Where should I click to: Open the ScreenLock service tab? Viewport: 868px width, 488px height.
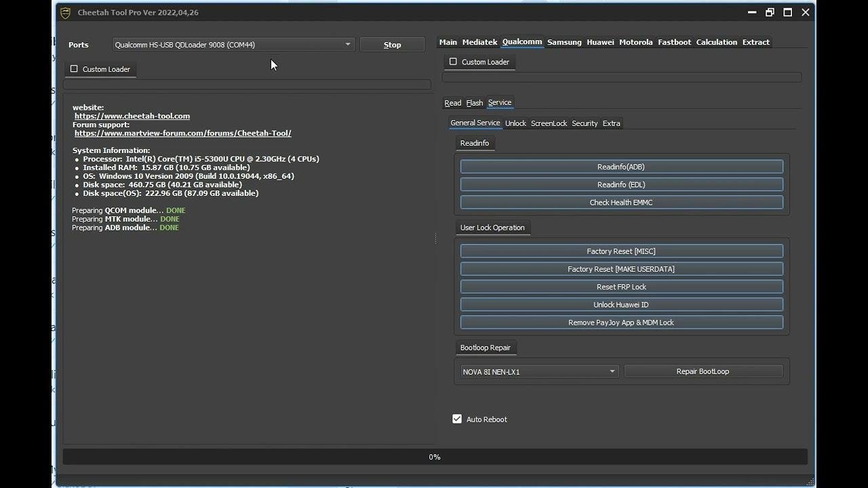(x=549, y=123)
